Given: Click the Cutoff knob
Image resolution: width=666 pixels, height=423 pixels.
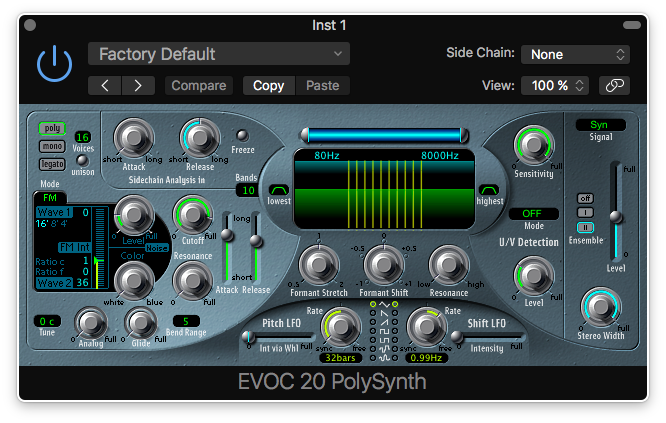Looking at the screenshot, I should (x=193, y=215).
